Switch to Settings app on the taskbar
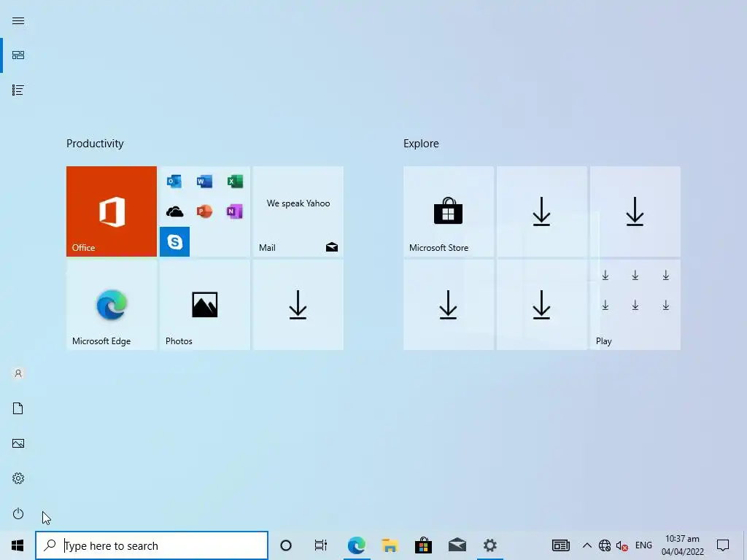This screenshot has width=747, height=560. pyautogui.click(x=489, y=545)
